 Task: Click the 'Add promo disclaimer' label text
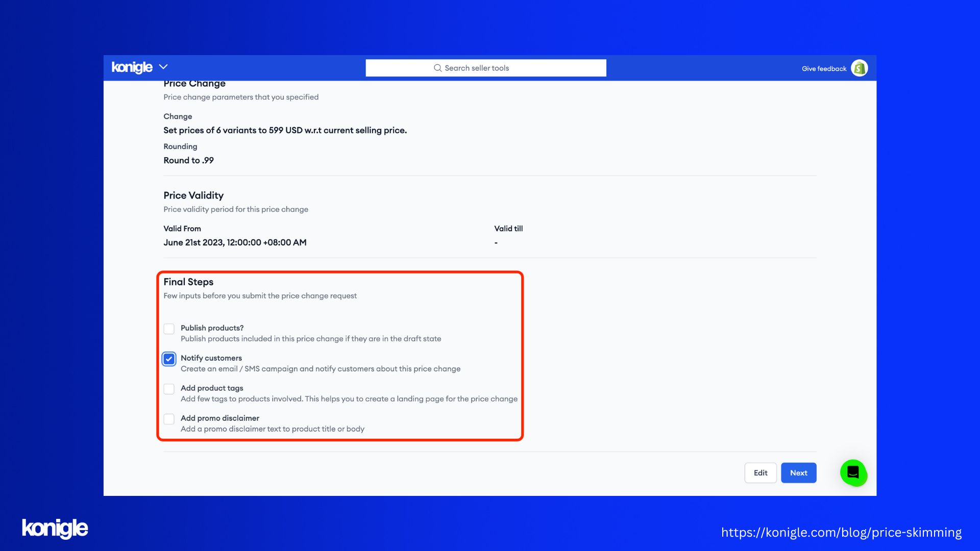[220, 418]
